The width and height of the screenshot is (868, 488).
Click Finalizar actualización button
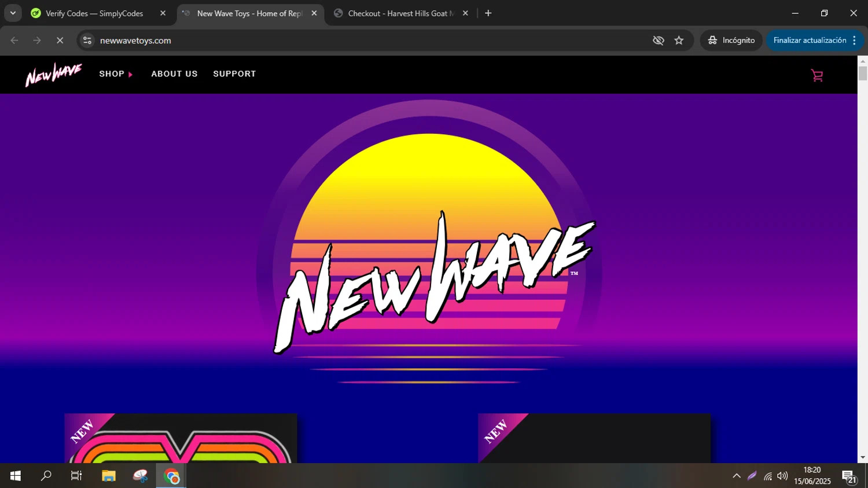point(810,41)
